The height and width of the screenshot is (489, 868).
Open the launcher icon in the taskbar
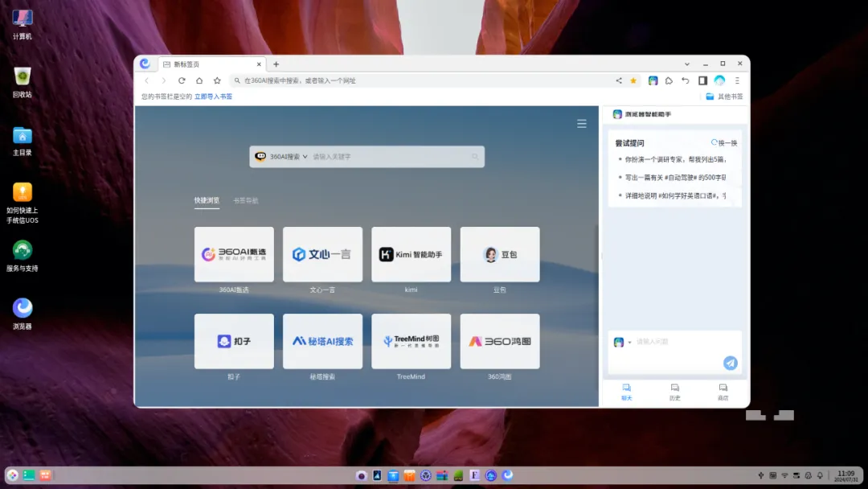click(x=12, y=475)
